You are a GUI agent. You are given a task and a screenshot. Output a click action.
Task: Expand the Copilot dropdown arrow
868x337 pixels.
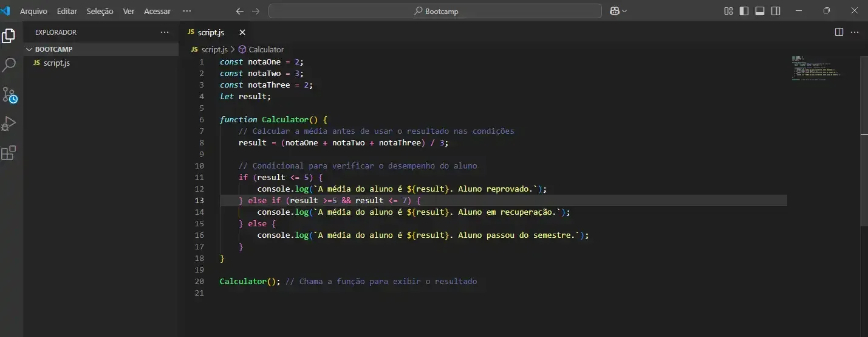[x=624, y=11]
